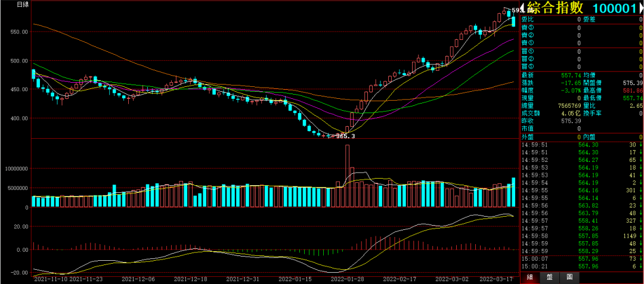644x284 pixels.
Task: Click the 500.00 price axis label
Action: tap(19, 61)
